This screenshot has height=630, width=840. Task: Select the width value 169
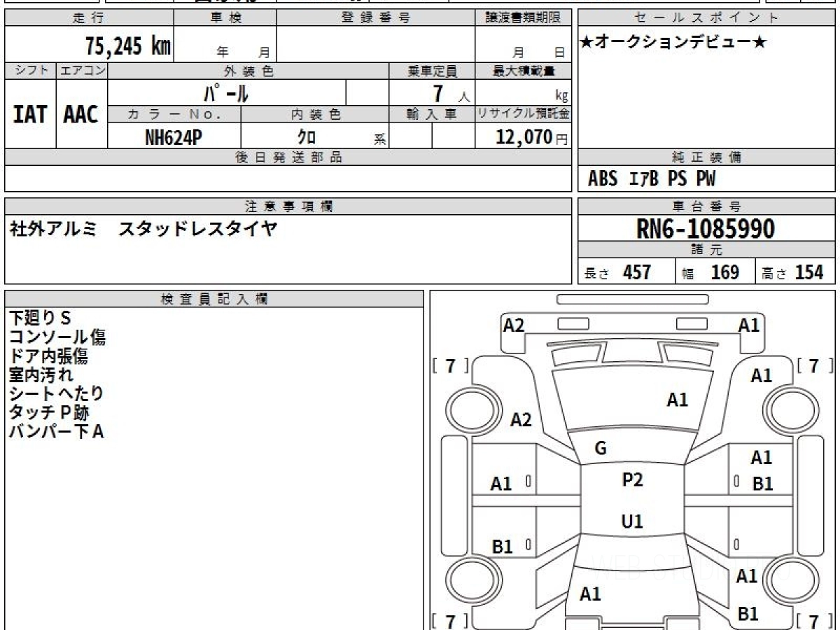(x=724, y=272)
